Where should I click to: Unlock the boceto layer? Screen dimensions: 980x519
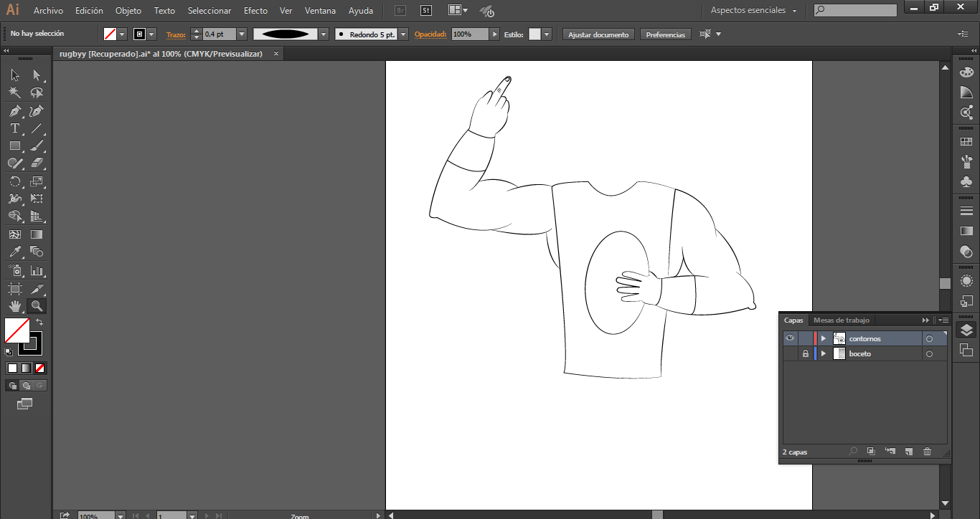click(x=806, y=354)
